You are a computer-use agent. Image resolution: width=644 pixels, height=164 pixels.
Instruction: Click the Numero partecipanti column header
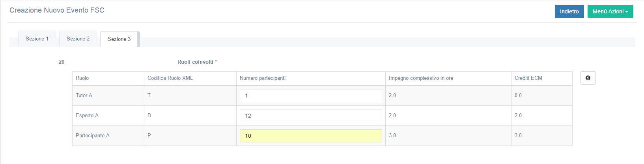tap(263, 78)
